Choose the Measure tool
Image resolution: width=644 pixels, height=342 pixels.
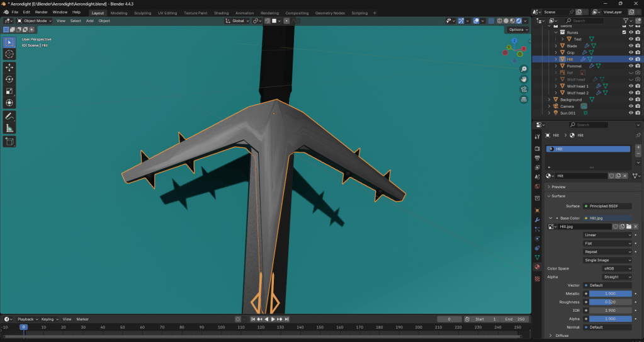click(x=9, y=128)
